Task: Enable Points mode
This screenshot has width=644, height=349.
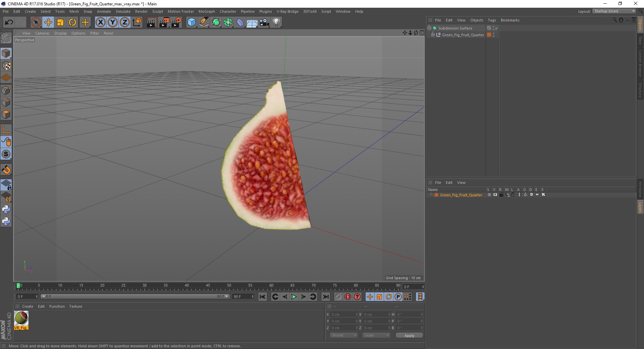Action: pos(6,90)
